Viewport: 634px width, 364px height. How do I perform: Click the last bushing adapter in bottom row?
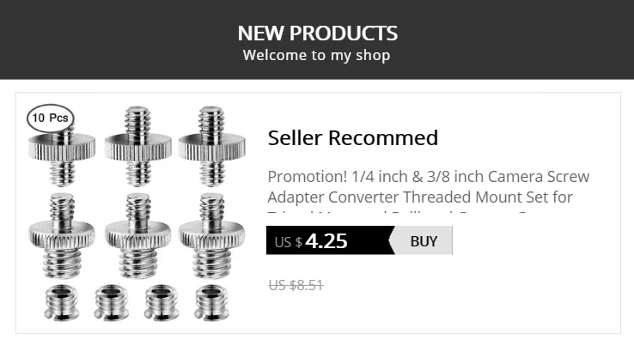click(210, 302)
